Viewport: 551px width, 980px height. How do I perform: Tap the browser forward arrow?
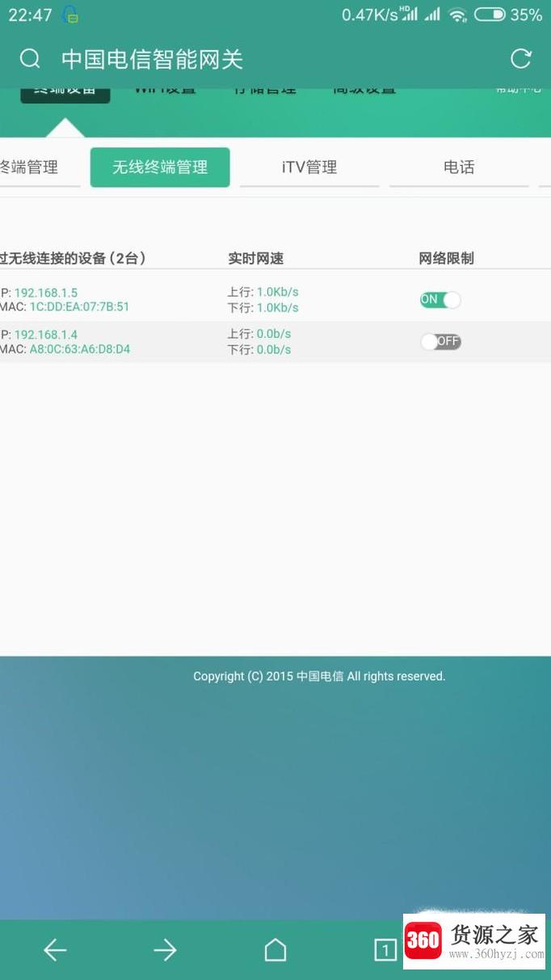point(165,950)
